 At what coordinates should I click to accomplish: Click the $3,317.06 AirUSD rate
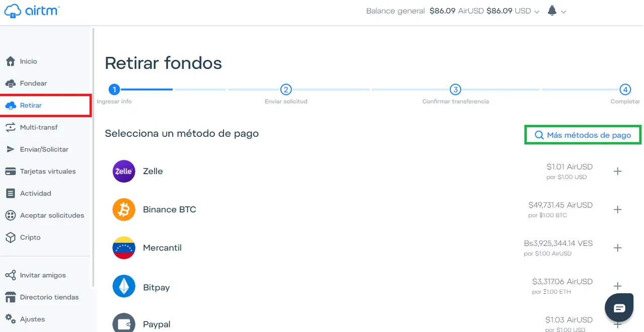[562, 281]
